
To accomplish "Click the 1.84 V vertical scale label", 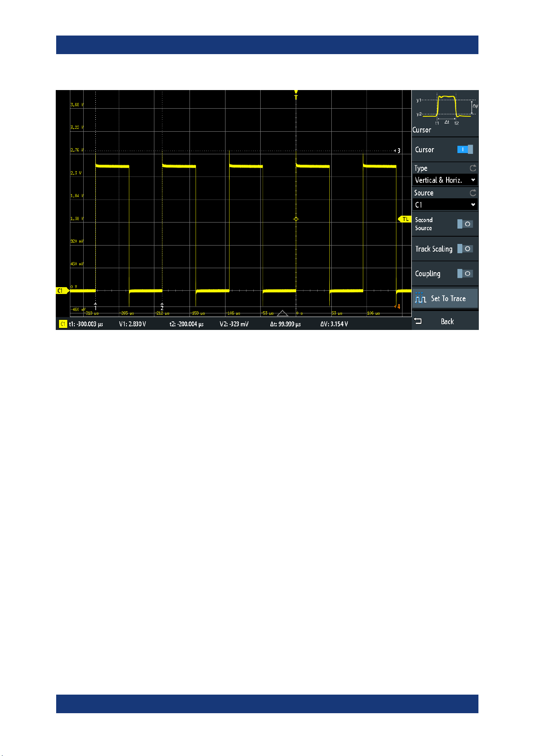I will [x=77, y=195].
